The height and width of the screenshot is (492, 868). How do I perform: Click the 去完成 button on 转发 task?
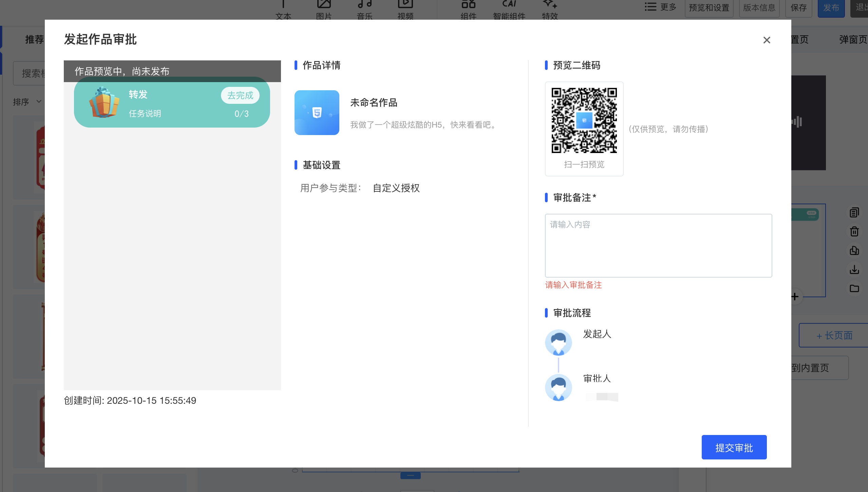click(x=240, y=95)
